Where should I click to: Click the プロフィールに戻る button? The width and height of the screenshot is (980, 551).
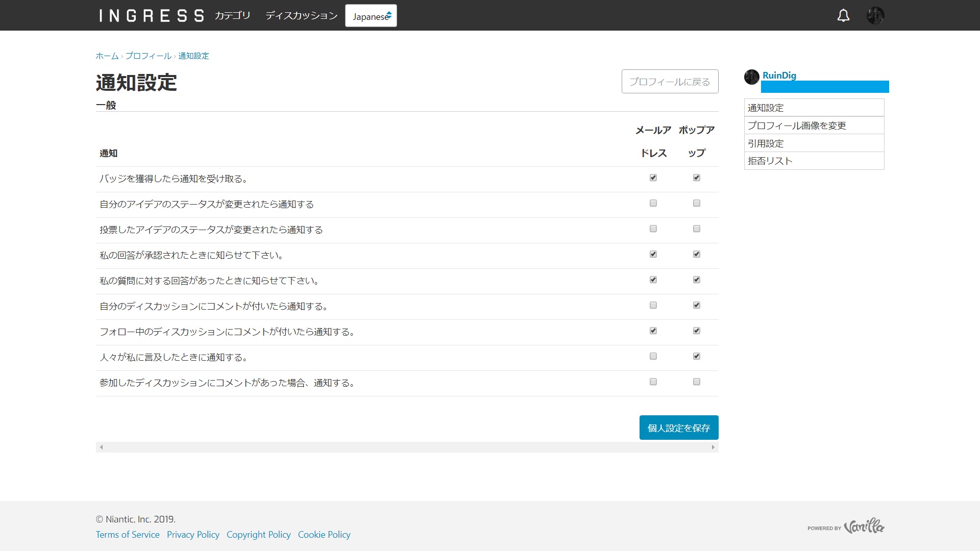click(670, 81)
